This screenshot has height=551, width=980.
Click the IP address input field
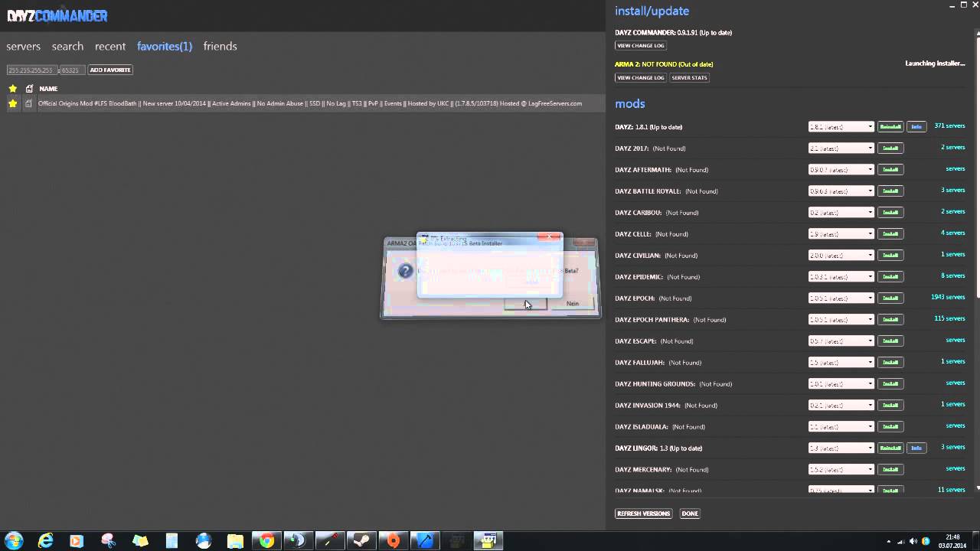[x=31, y=70]
